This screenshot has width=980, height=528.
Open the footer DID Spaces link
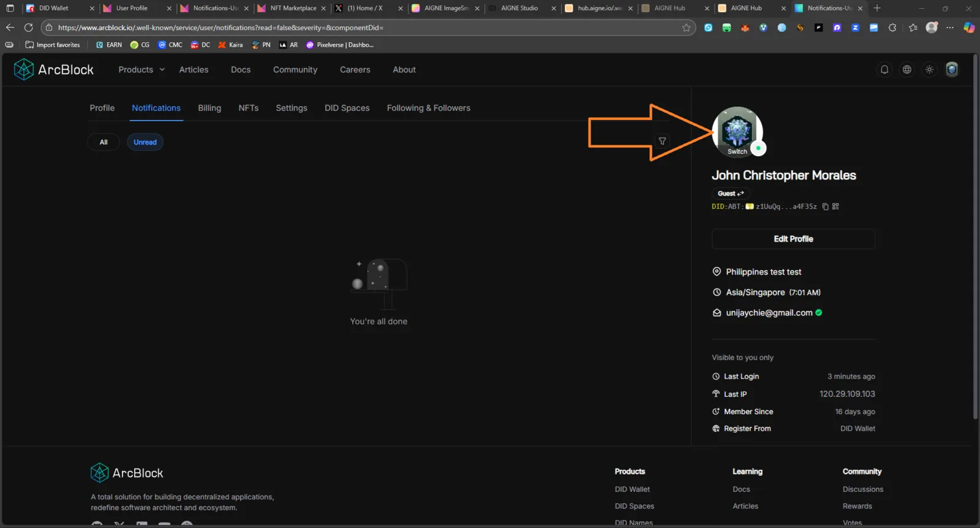click(635, 507)
